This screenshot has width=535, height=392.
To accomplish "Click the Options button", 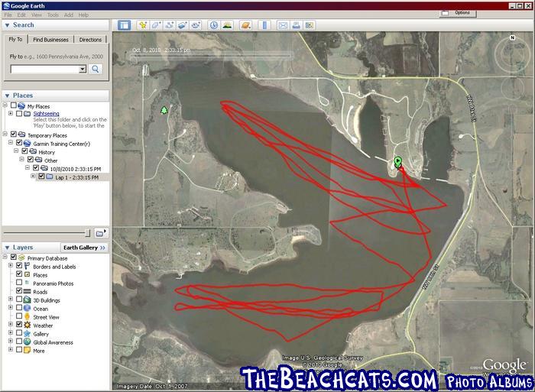I will click(459, 13).
